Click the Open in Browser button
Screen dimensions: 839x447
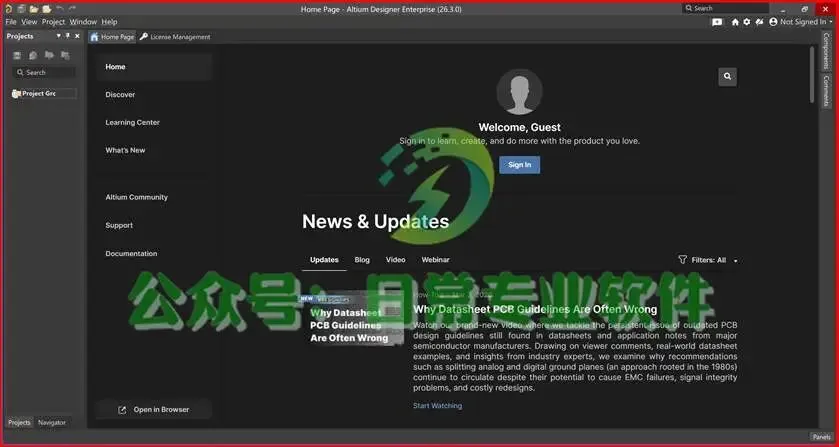[x=154, y=410]
